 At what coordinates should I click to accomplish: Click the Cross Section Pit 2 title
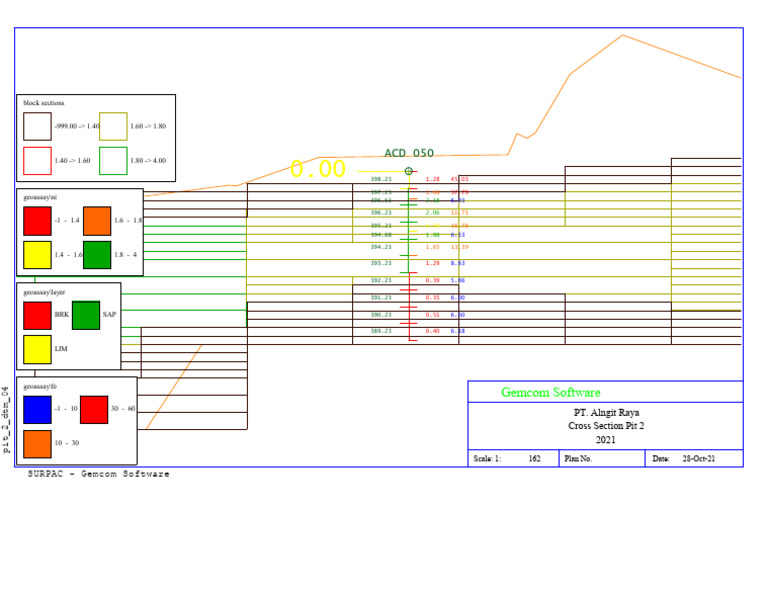coord(606,426)
